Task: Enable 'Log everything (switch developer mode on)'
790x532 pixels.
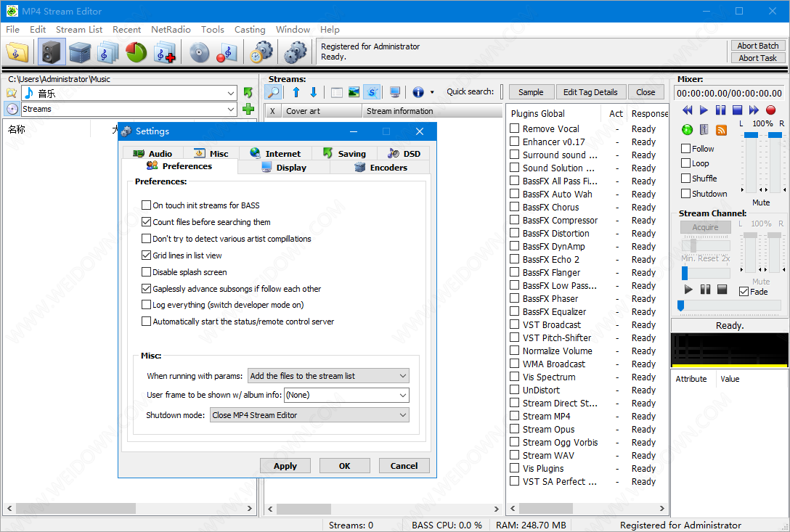Action: 146,305
